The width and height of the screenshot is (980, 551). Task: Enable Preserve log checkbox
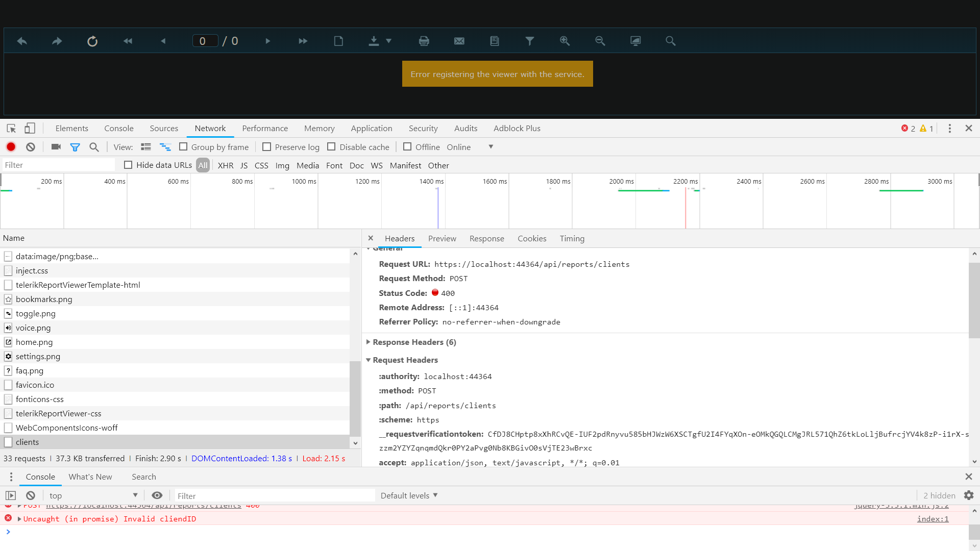click(x=266, y=147)
